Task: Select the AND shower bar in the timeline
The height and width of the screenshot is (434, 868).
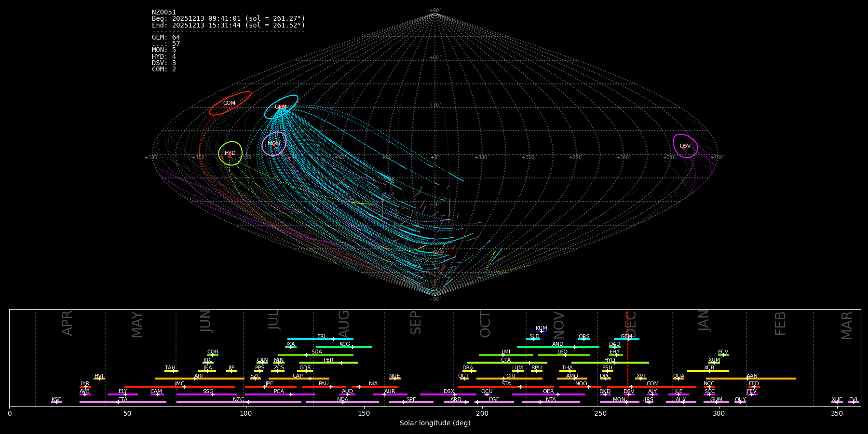Action: [558, 347]
